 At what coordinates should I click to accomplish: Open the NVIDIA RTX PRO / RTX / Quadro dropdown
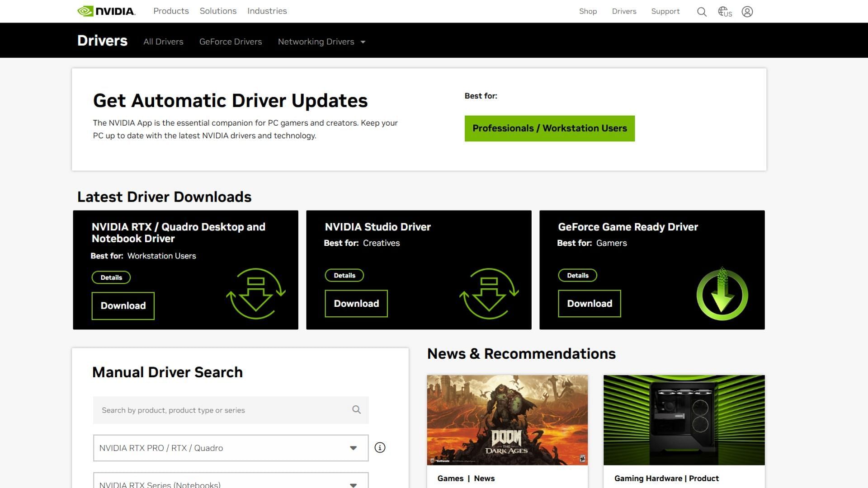pos(231,448)
